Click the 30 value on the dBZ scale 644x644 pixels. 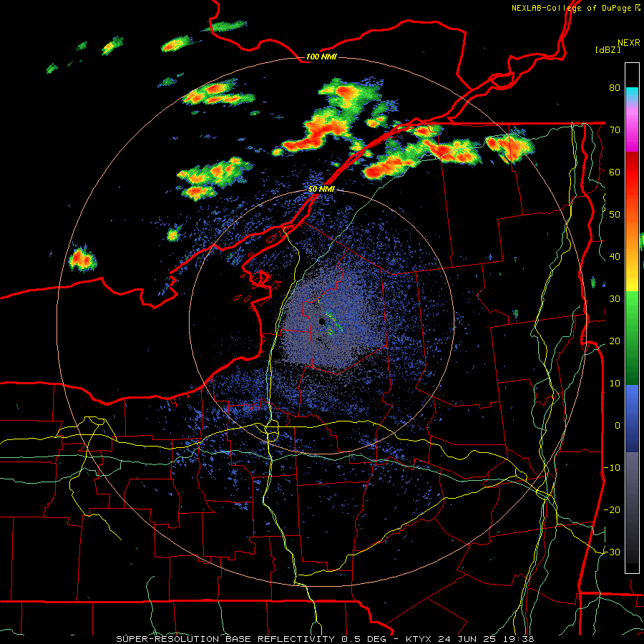click(x=615, y=298)
